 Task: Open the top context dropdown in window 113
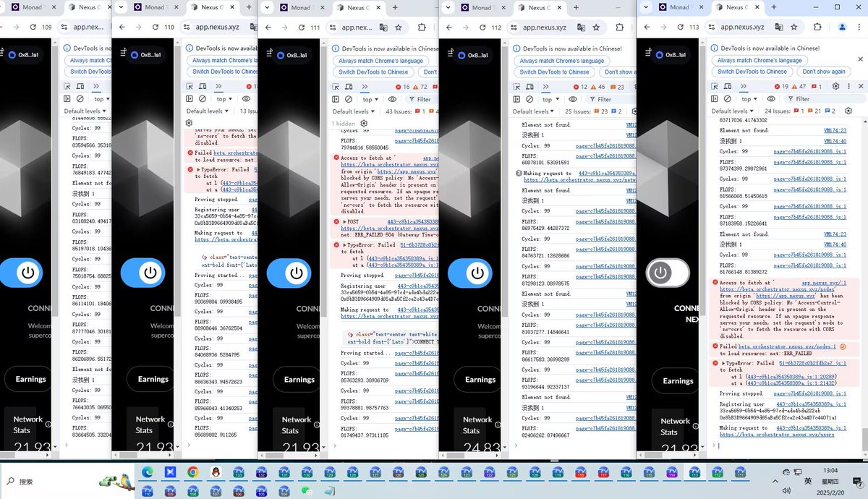point(750,99)
